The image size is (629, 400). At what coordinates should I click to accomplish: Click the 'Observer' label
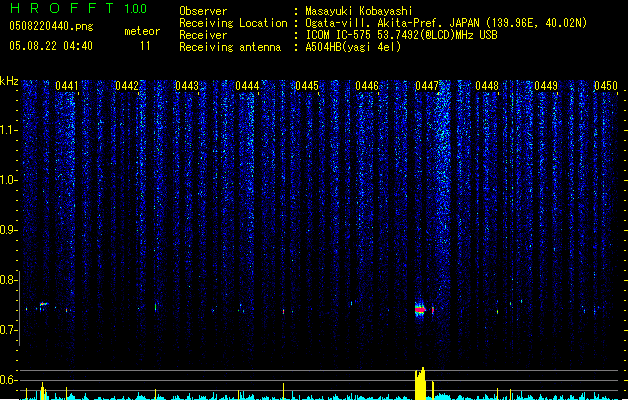point(203,11)
